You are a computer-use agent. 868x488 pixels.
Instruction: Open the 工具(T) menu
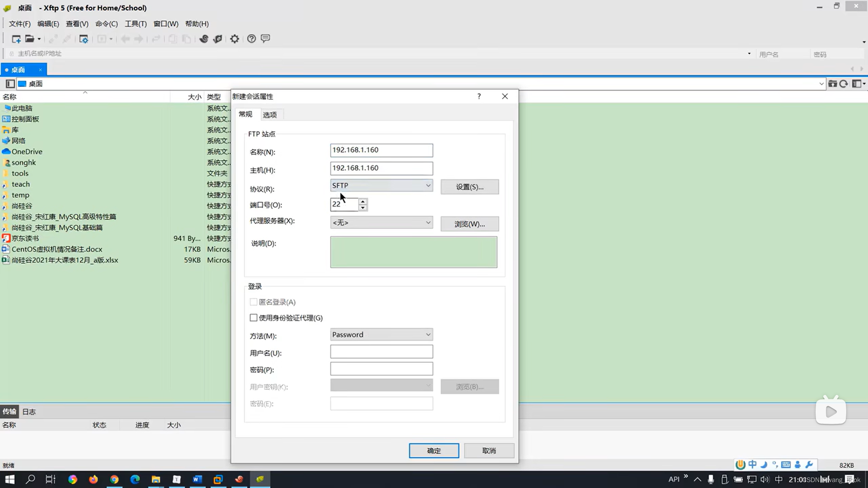pos(135,23)
